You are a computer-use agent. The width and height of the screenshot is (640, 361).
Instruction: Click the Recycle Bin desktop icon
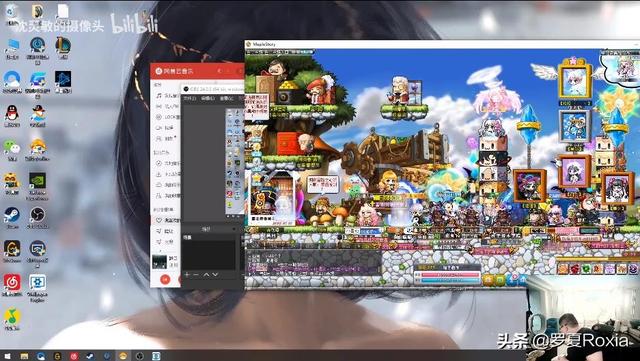point(11,13)
